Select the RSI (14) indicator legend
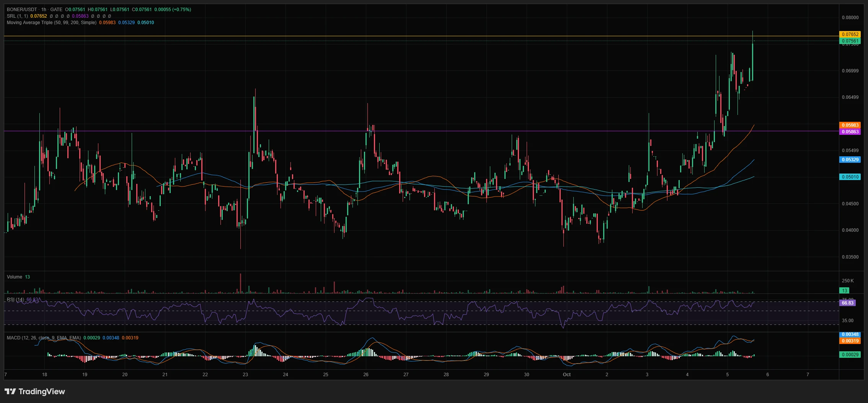 (15, 300)
